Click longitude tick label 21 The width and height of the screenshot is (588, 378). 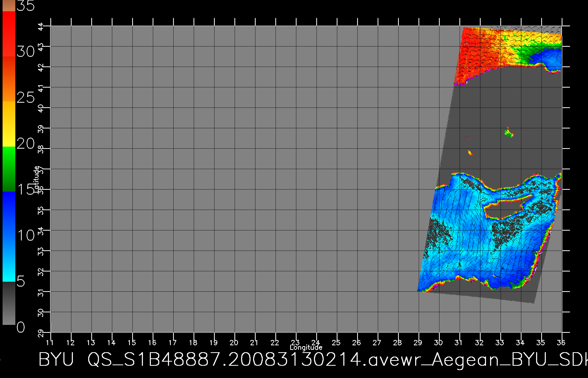click(254, 342)
